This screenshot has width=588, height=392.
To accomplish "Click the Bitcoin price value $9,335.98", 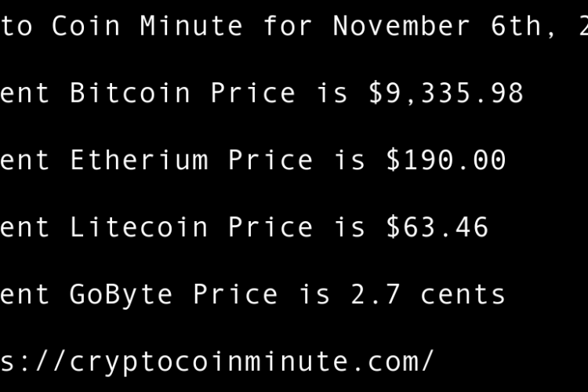I will tap(445, 93).
